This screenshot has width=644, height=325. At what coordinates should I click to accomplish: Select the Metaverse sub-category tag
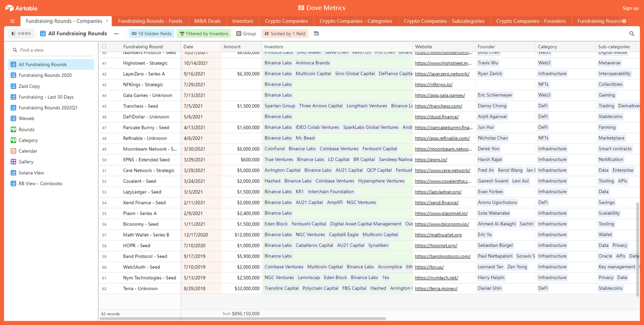(x=609, y=63)
